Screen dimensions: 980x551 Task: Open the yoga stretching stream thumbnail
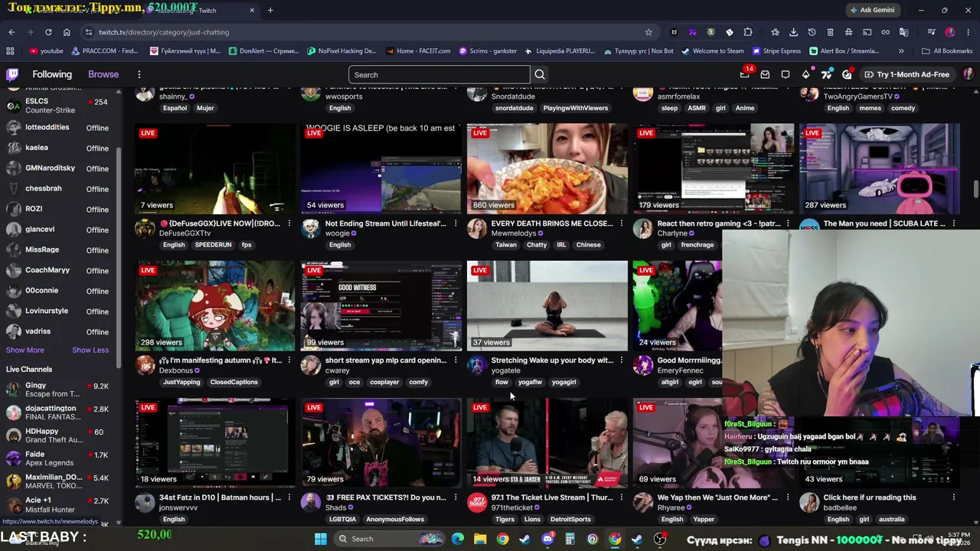[x=547, y=306]
